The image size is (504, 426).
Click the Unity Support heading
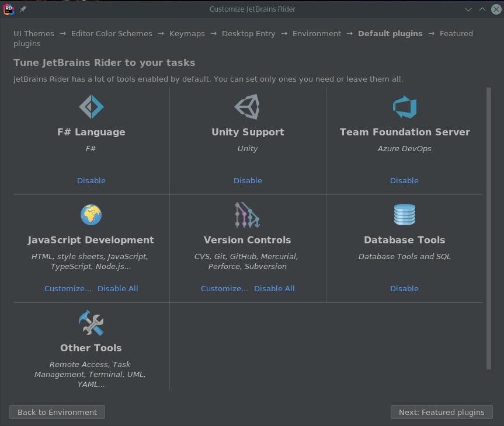coord(248,132)
